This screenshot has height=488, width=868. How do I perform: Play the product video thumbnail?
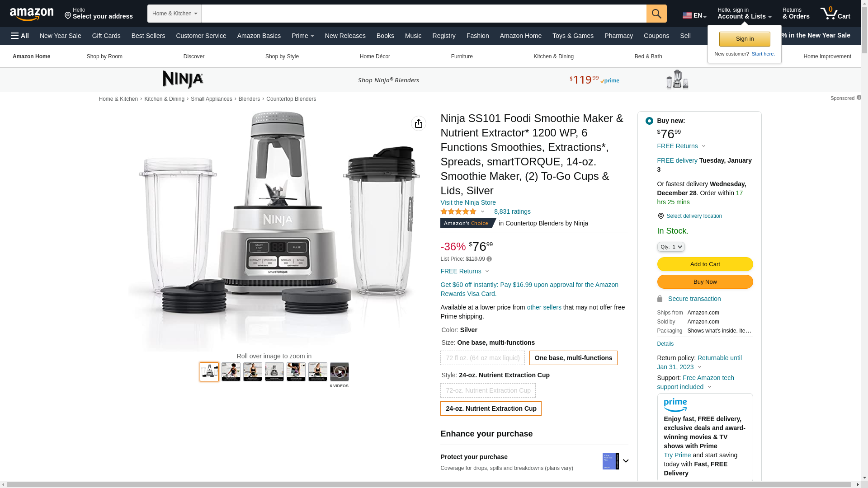(x=340, y=372)
